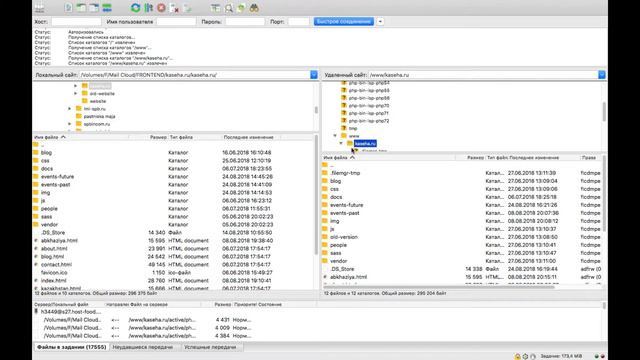Open the directory listing filters icon
The width and height of the screenshot is (640, 360).
point(216,8)
